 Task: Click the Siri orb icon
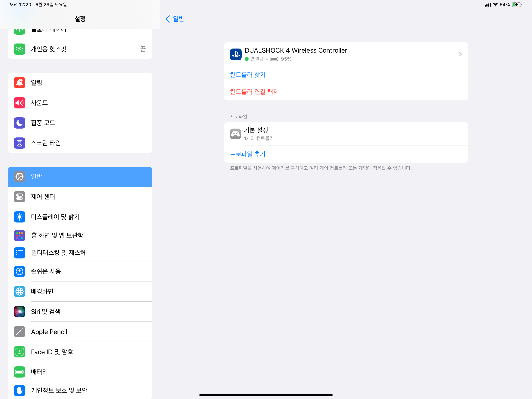[20, 312]
